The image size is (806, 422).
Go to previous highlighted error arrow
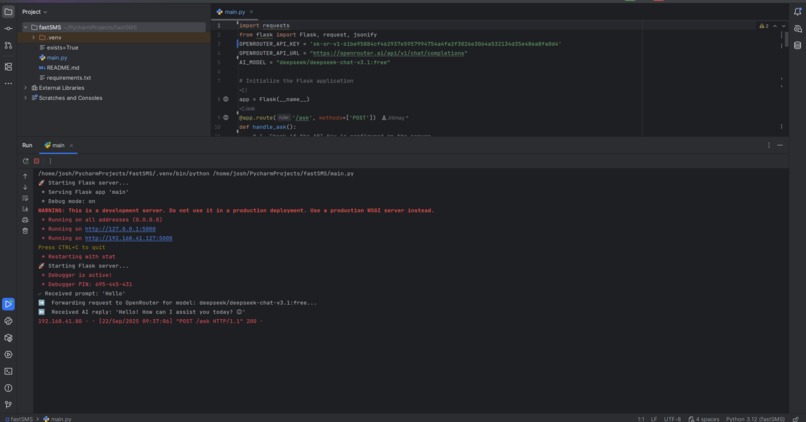tap(775, 26)
